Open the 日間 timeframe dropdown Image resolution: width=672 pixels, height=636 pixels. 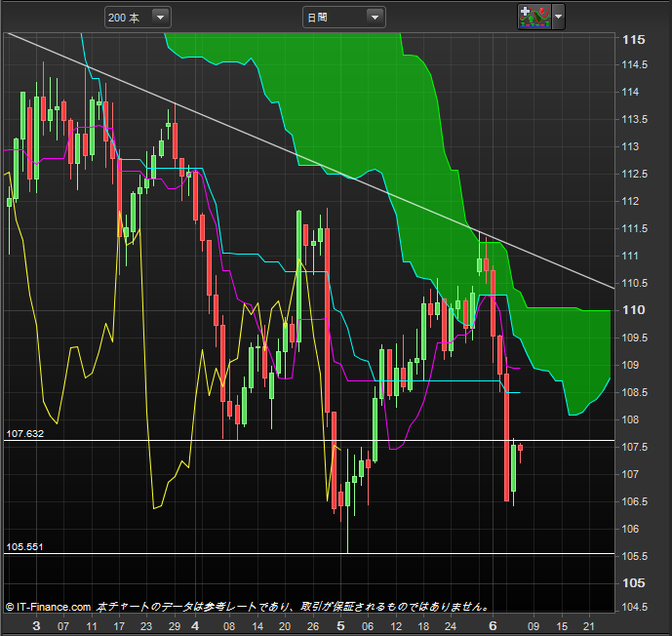pyautogui.click(x=343, y=18)
